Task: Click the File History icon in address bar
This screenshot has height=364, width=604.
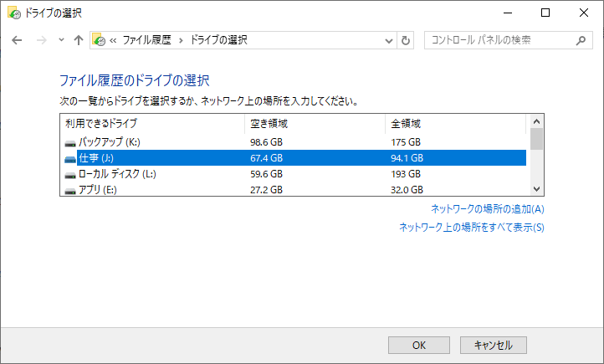Action: [x=99, y=40]
